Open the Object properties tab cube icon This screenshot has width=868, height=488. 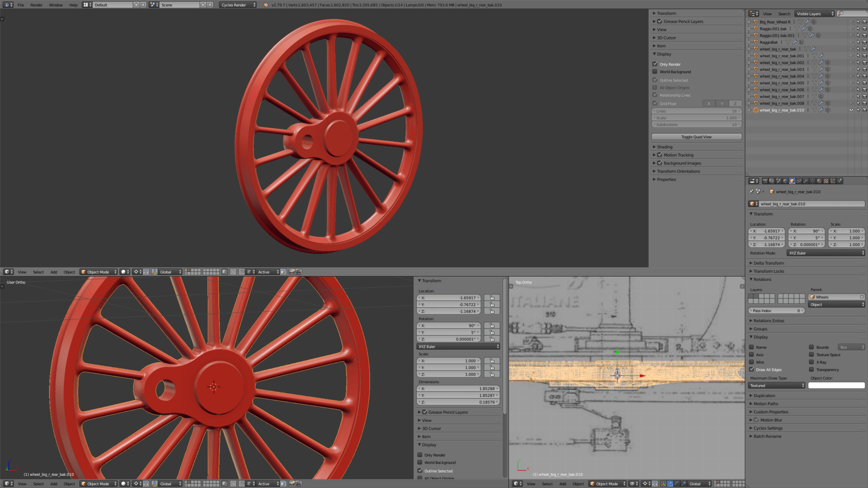tap(792, 181)
